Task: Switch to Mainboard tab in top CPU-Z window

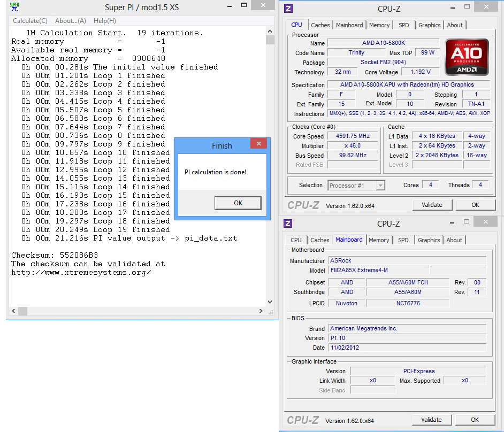Action: 349,25
